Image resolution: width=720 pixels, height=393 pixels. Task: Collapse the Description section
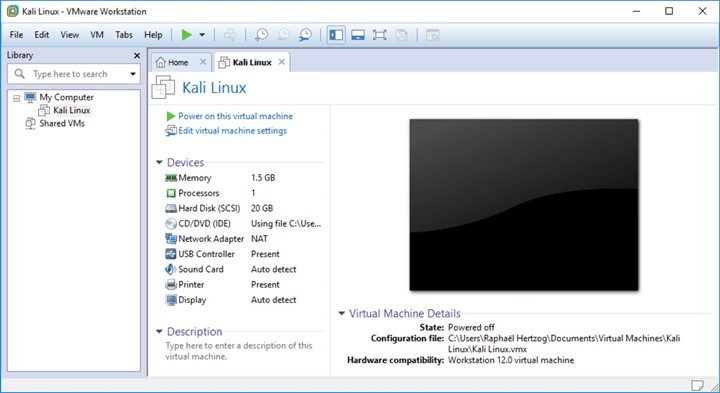[x=159, y=331]
